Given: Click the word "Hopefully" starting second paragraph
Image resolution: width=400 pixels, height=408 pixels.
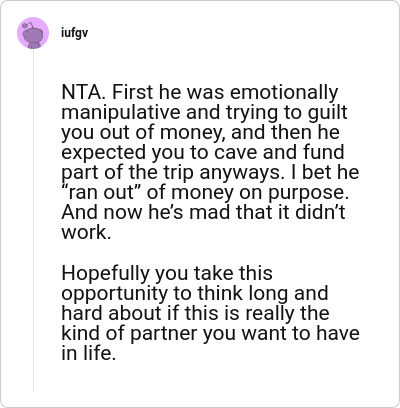Looking at the screenshot, I should pos(106,273).
